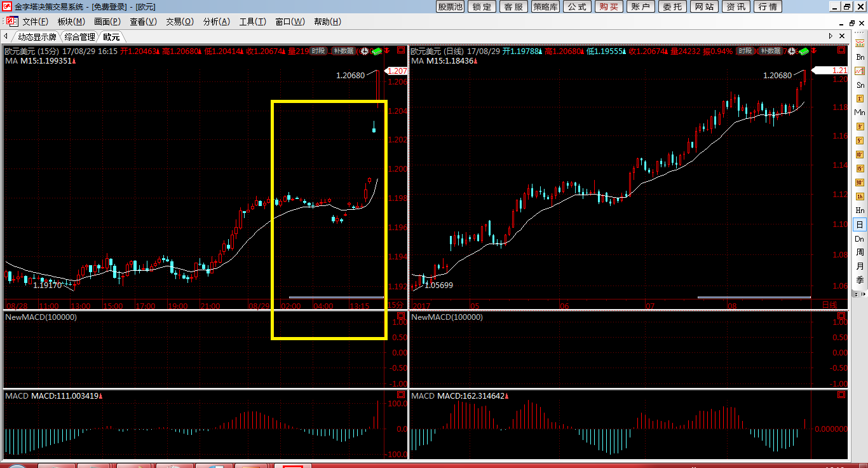The image size is (868, 468).
Task: Open the 画面(P) menu
Action: [x=107, y=22]
